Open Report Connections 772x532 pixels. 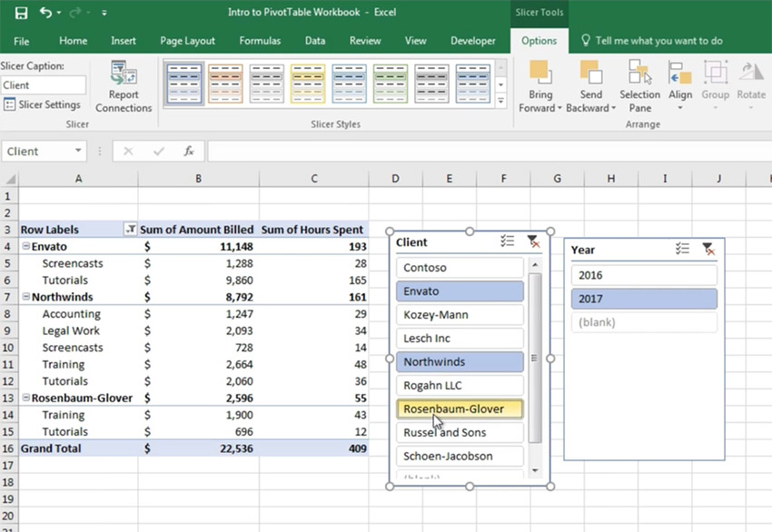[124, 87]
